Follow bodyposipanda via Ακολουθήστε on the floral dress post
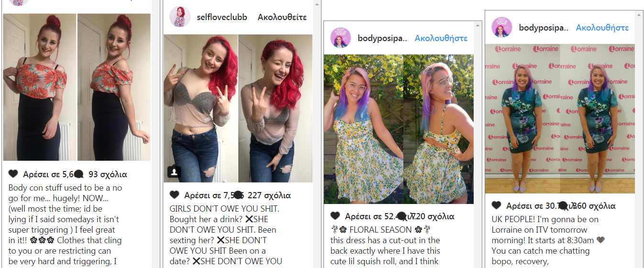The image size is (644, 268). (441, 38)
